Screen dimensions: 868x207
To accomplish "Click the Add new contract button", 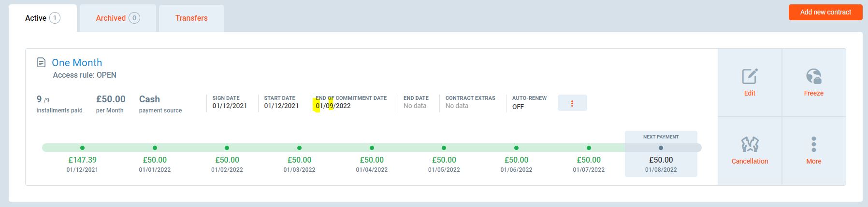I will click(x=825, y=13).
